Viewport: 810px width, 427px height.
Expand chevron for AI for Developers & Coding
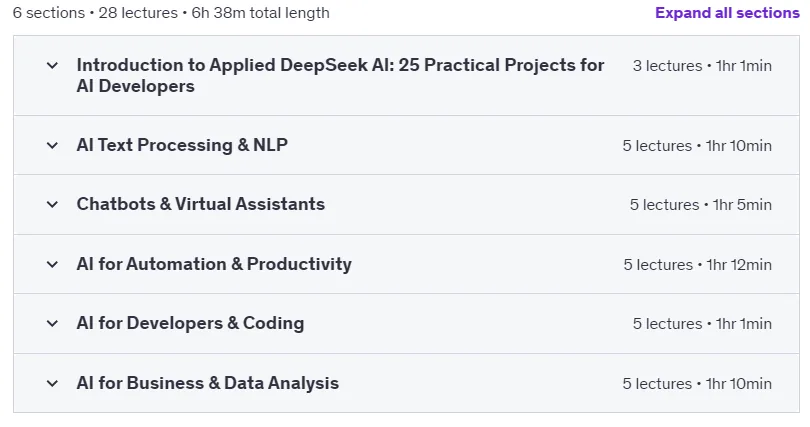coord(52,324)
